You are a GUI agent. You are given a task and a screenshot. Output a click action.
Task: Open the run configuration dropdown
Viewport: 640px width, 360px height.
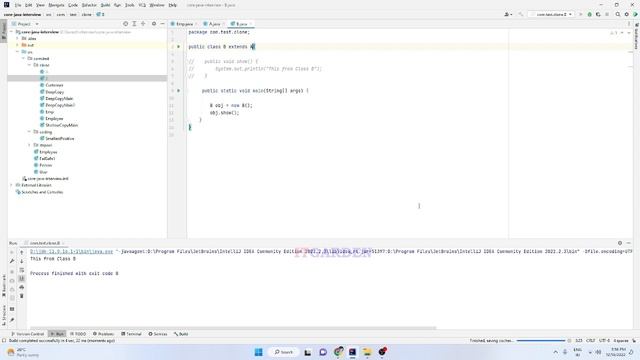tap(551, 14)
